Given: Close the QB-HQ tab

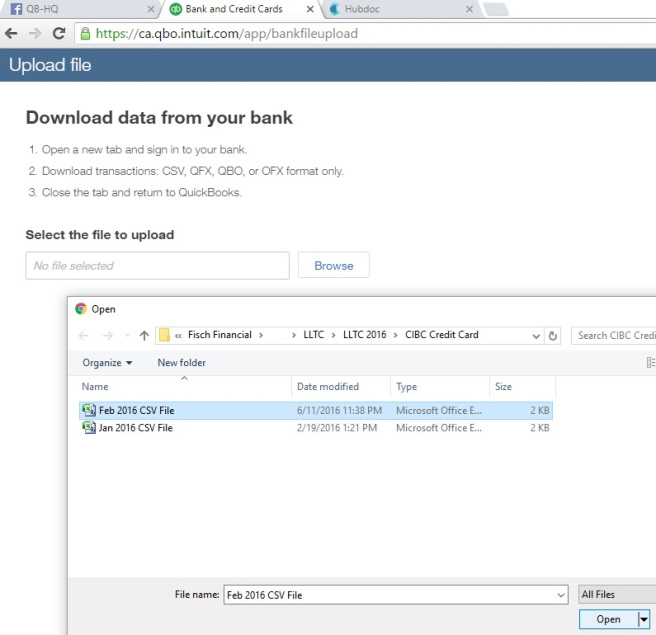Looking at the screenshot, I should 151,9.
